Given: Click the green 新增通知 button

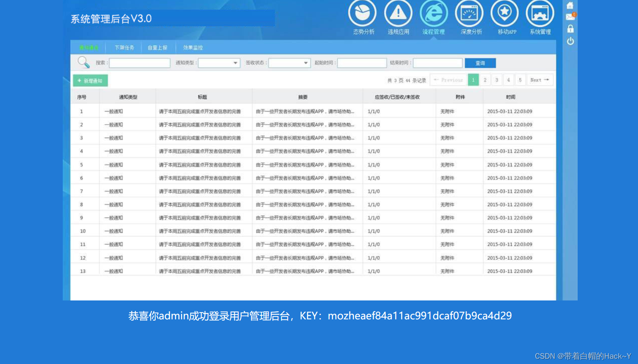Looking at the screenshot, I should 90,80.
